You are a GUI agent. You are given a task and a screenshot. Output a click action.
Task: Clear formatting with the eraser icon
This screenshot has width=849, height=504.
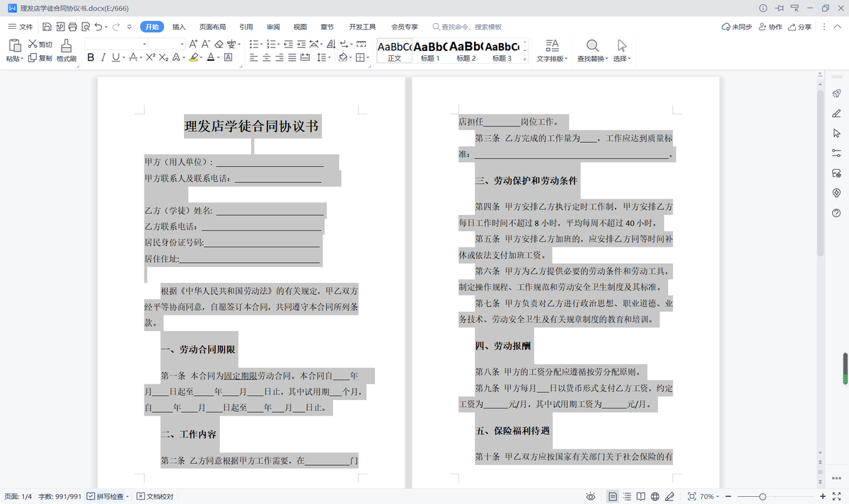coord(219,44)
